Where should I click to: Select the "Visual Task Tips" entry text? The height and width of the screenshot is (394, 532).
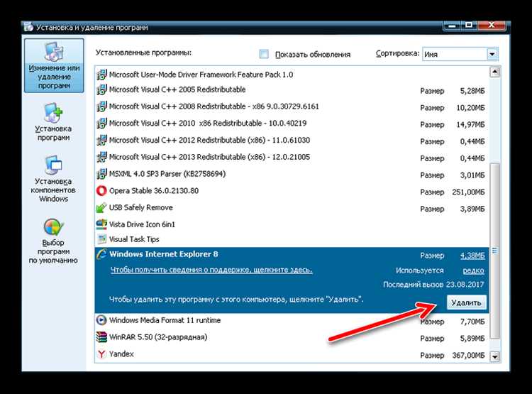click(x=134, y=239)
